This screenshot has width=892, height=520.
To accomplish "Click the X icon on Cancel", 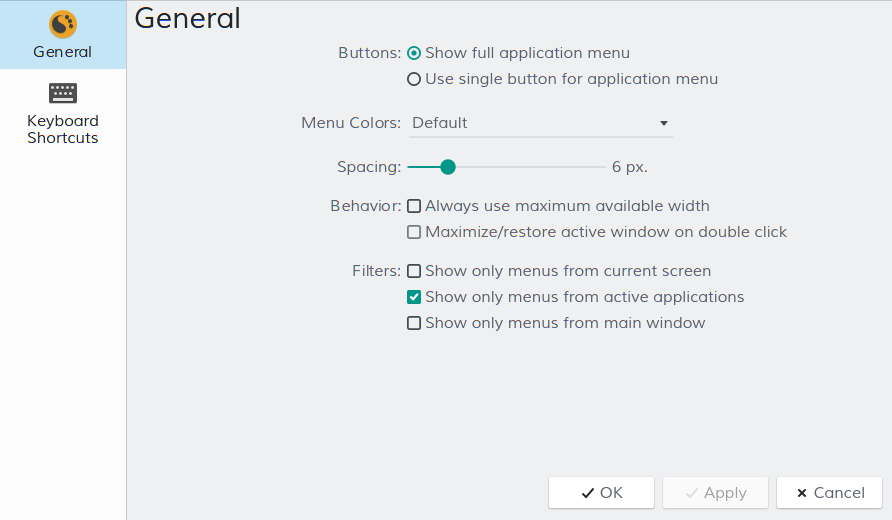I will (x=802, y=493).
